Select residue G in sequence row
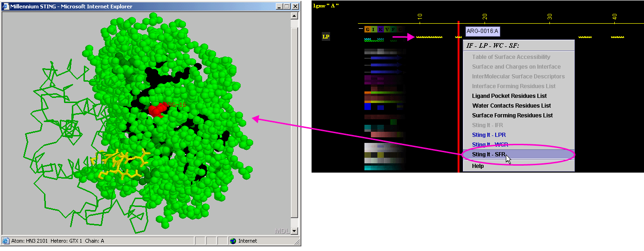Image resolution: width=644 pixels, height=251 pixels. [x=368, y=29]
